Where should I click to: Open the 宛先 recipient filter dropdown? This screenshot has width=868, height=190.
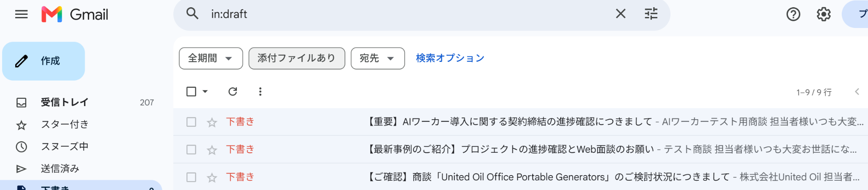pyautogui.click(x=378, y=58)
